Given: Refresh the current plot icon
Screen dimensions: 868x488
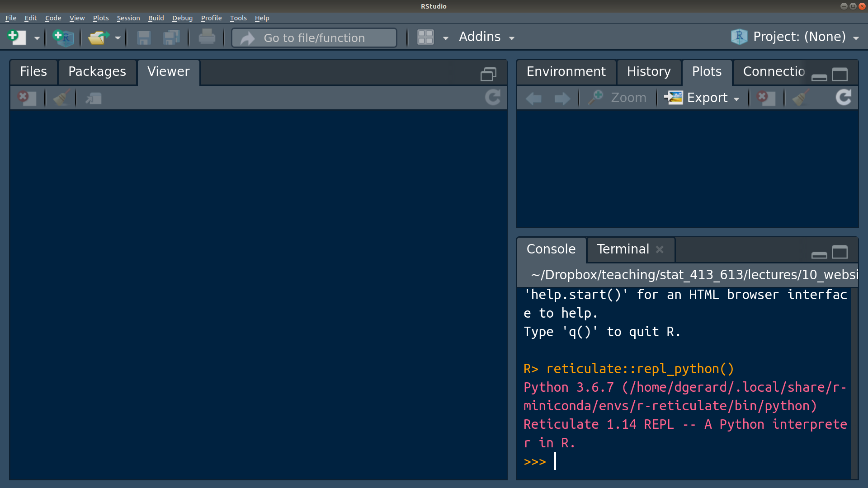Looking at the screenshot, I should pos(843,97).
